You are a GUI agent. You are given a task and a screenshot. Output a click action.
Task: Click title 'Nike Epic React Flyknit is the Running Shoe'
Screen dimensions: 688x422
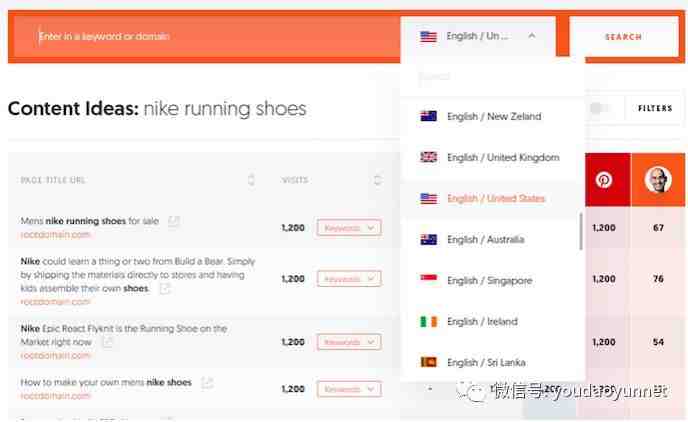[124, 335]
